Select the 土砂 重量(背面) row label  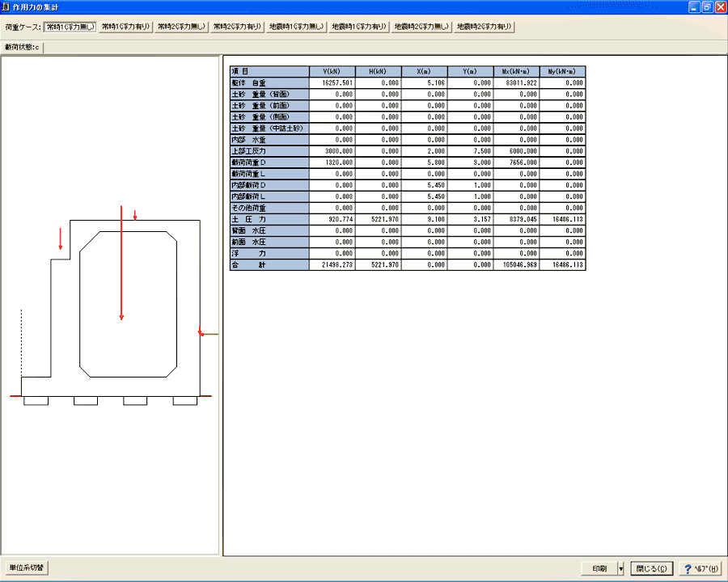[269, 95]
